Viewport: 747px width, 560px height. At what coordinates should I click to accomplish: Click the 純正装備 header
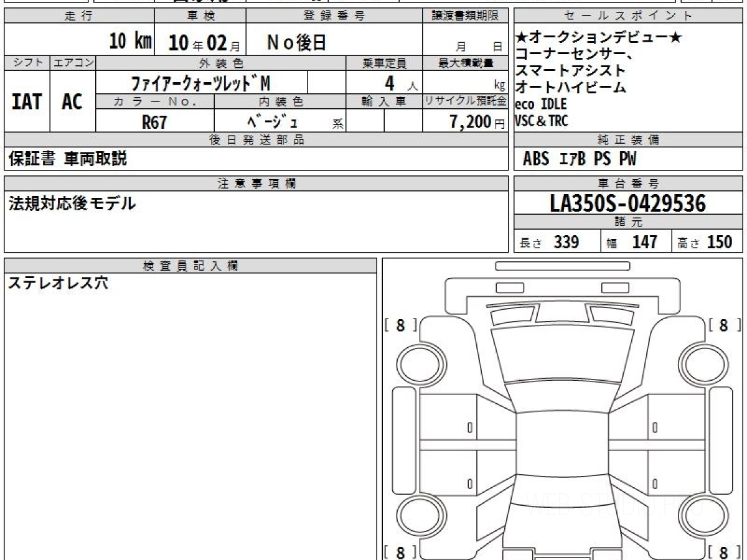click(629, 140)
